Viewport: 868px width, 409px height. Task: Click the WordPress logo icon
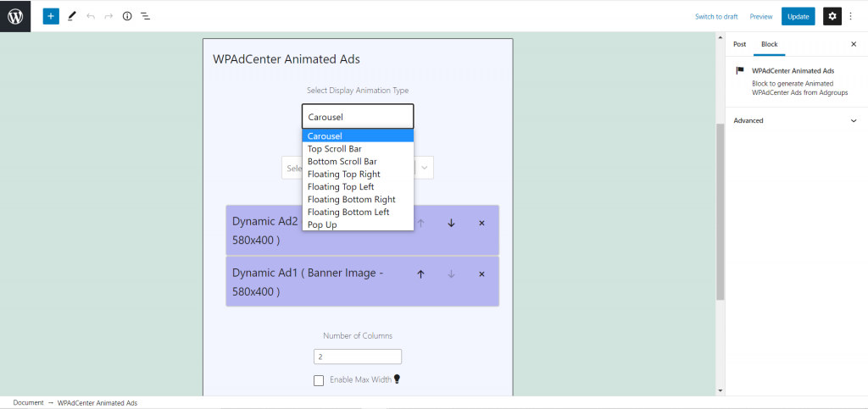pyautogui.click(x=15, y=16)
